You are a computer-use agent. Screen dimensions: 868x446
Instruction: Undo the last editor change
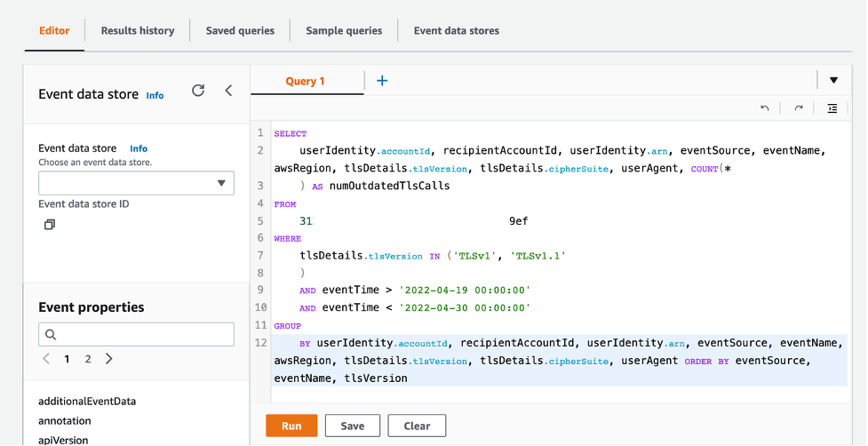(x=764, y=108)
